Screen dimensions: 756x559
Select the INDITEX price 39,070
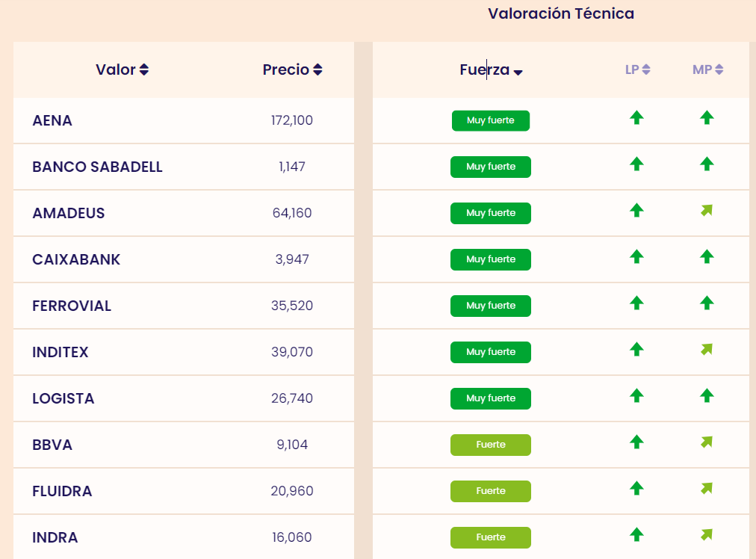[292, 352]
